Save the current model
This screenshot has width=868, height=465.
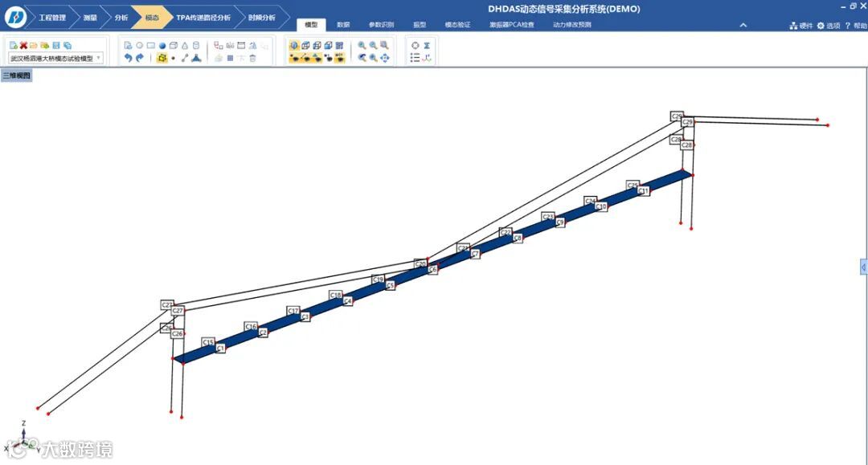[56, 45]
